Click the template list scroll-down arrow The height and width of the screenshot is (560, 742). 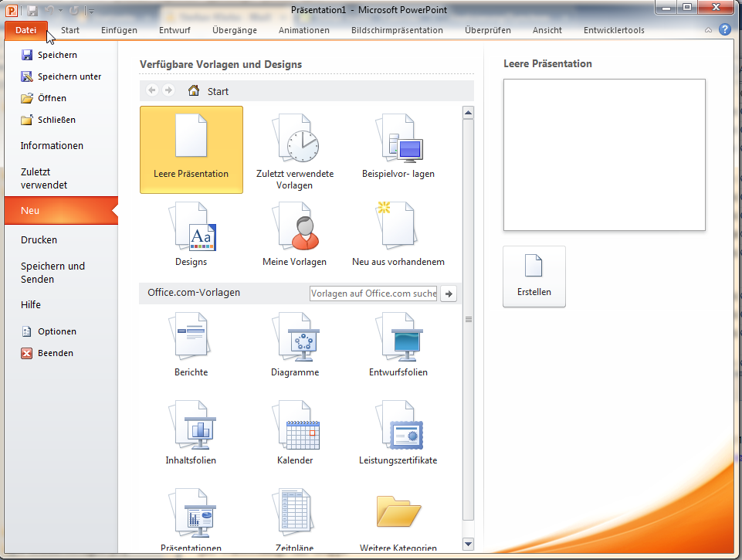pyautogui.click(x=467, y=545)
